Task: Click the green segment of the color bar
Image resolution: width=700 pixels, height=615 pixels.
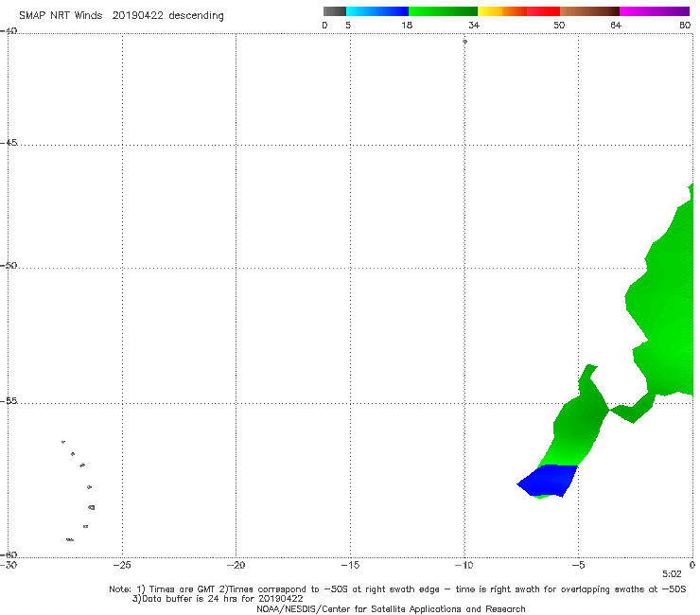Action: click(x=443, y=11)
